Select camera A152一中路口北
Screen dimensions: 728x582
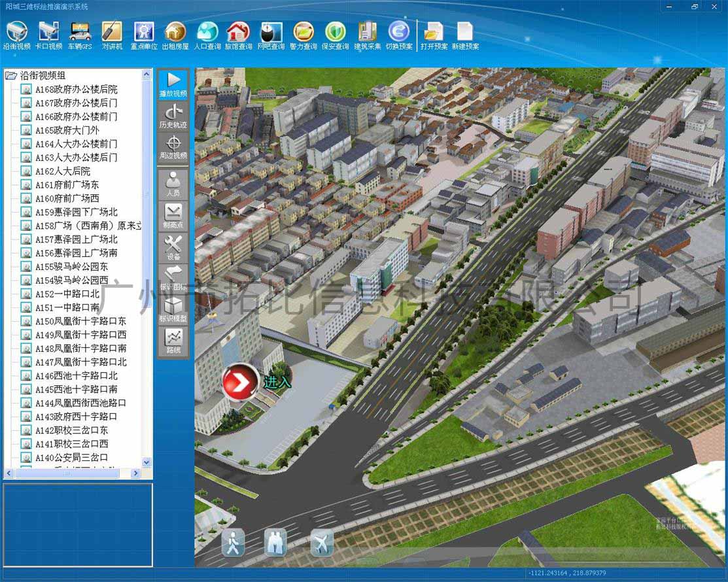click(x=67, y=294)
